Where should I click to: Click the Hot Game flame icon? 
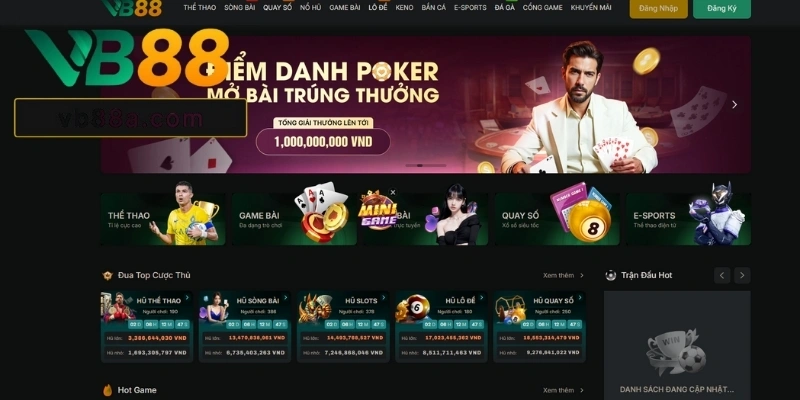108,390
